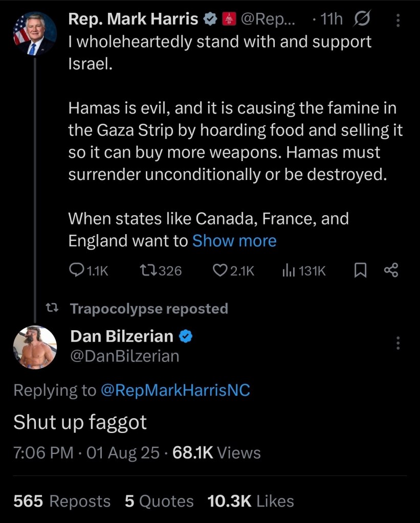The width and height of the screenshot is (420, 523).
Task: Click the @RepMarkHarrisNC mention link
Action: [x=175, y=391]
